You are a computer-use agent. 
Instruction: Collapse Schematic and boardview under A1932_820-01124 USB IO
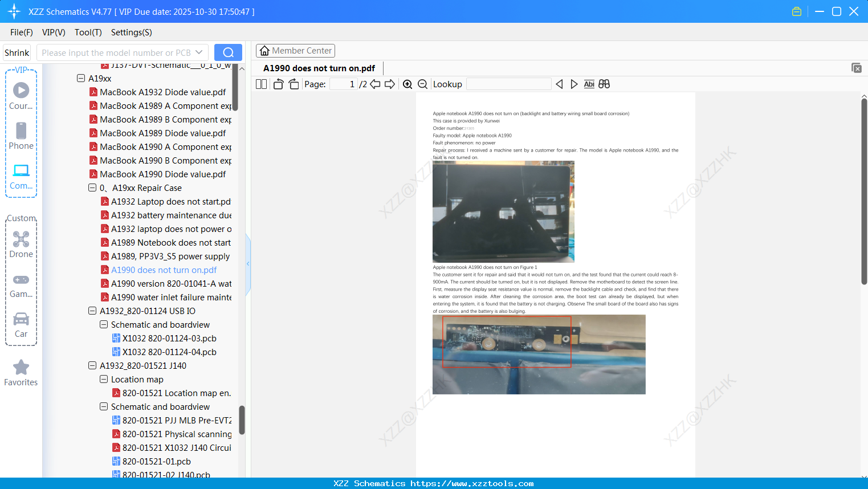point(104,324)
